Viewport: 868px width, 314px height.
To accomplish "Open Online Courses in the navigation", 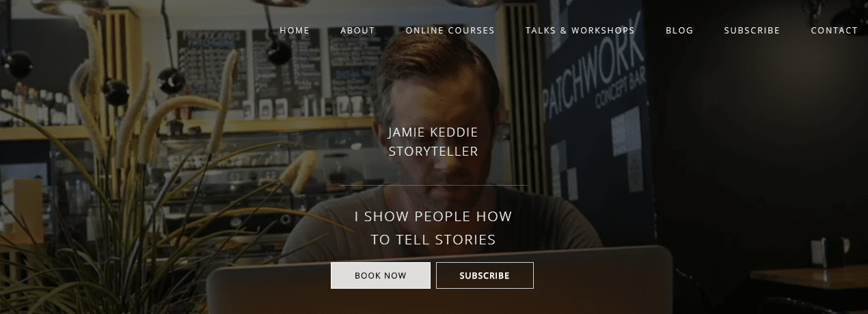I will click(x=450, y=31).
